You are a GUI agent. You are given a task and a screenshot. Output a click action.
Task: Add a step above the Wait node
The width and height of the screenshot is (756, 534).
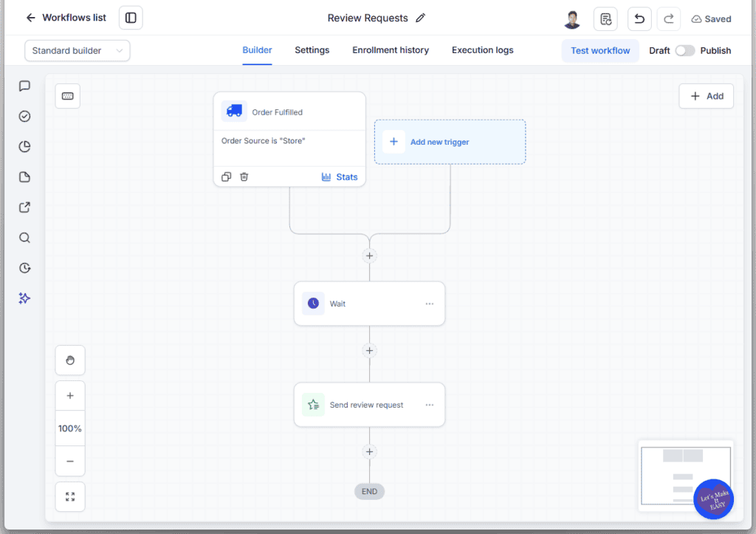tap(369, 256)
